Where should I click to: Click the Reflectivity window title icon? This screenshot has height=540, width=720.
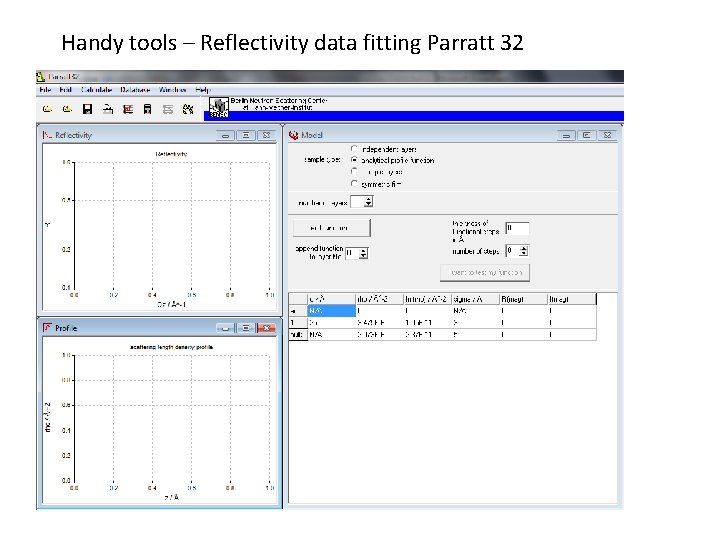click(x=47, y=135)
